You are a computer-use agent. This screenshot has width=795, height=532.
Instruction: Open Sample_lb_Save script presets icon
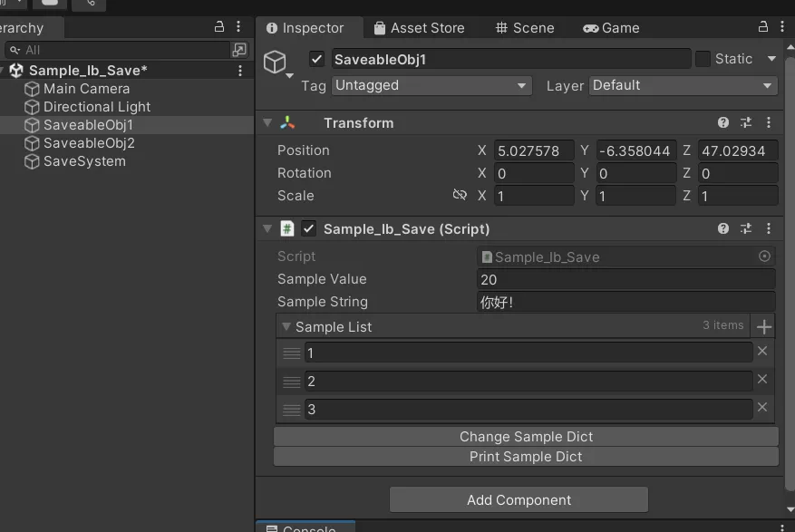click(746, 228)
